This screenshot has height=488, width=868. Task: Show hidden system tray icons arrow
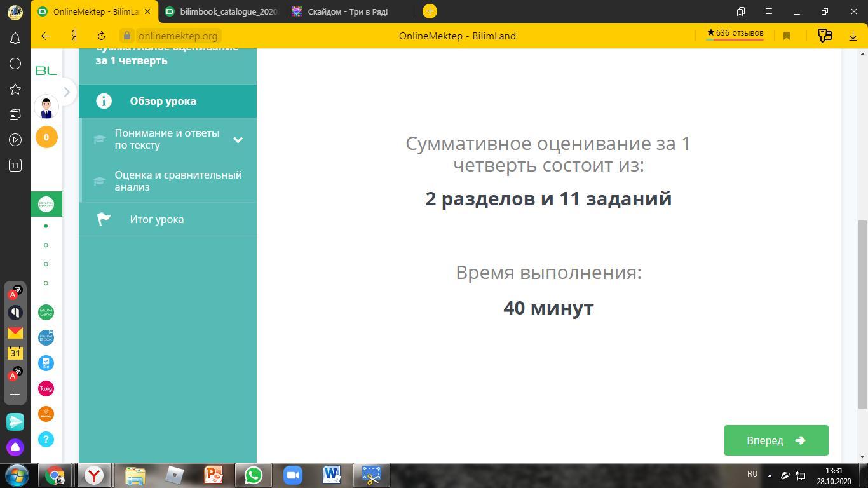770,475
